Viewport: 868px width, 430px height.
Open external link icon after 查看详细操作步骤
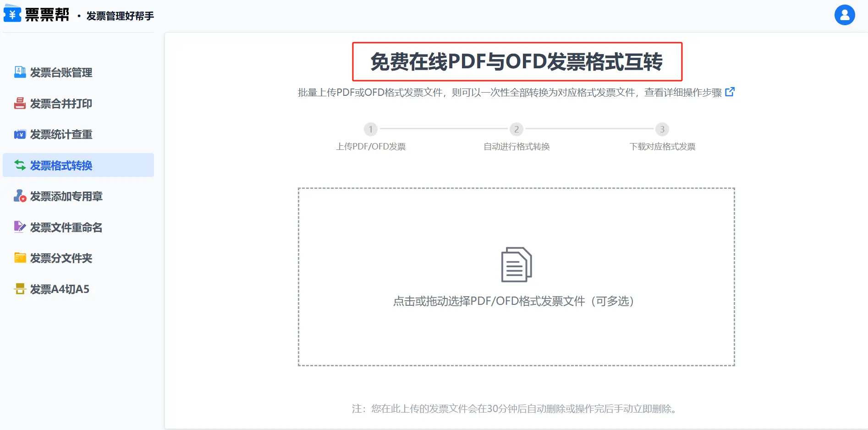(730, 92)
